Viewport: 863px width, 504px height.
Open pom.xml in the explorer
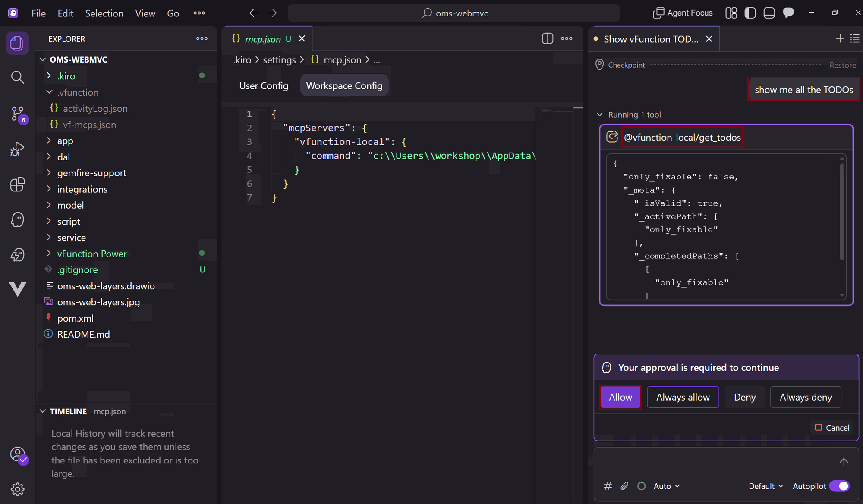click(75, 318)
